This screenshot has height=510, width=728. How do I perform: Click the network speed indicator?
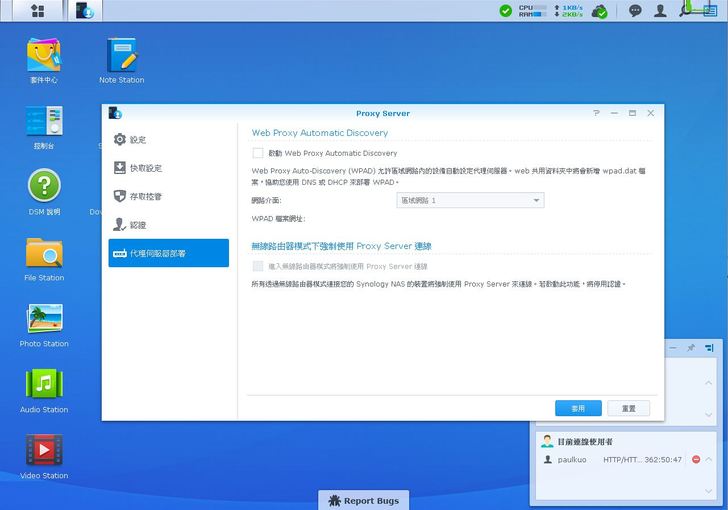pyautogui.click(x=568, y=11)
